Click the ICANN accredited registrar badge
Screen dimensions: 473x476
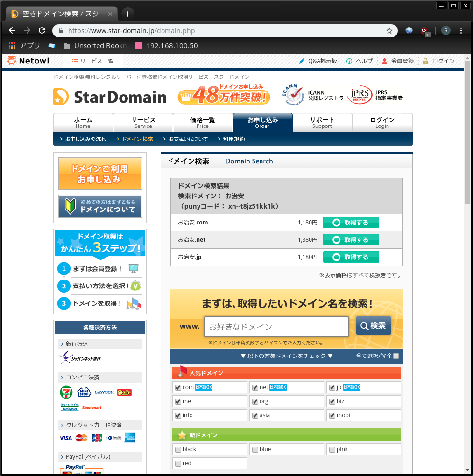point(313,95)
